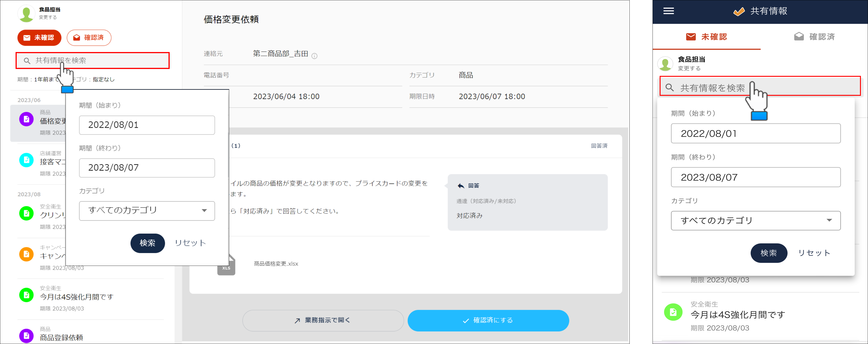Click mobile green 4S強化月間 item icon
The width and height of the screenshot is (868, 344).
(673, 312)
